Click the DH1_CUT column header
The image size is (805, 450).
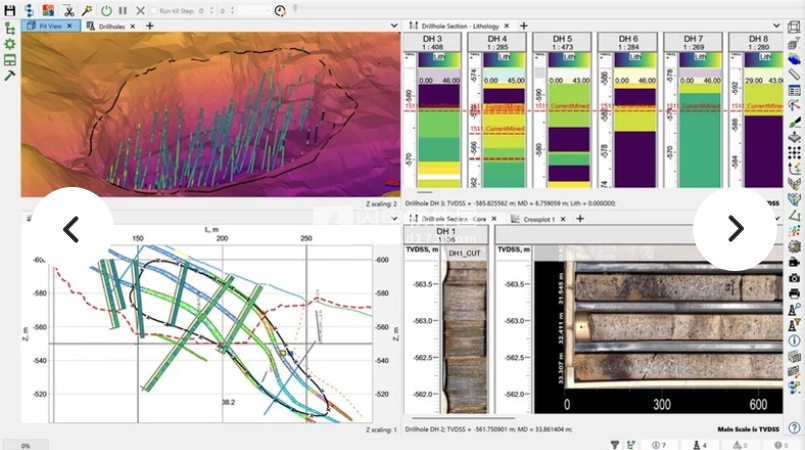tap(464, 253)
